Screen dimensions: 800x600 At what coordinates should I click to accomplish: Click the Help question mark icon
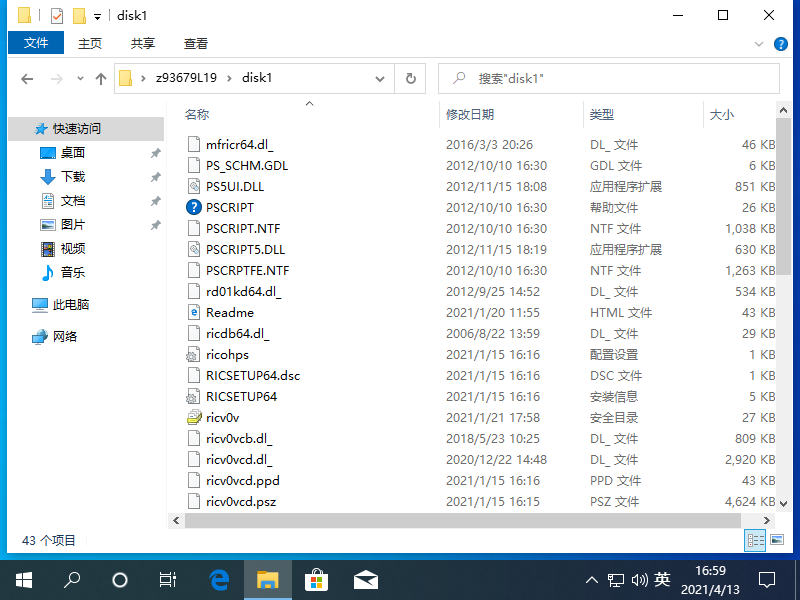coord(781,44)
